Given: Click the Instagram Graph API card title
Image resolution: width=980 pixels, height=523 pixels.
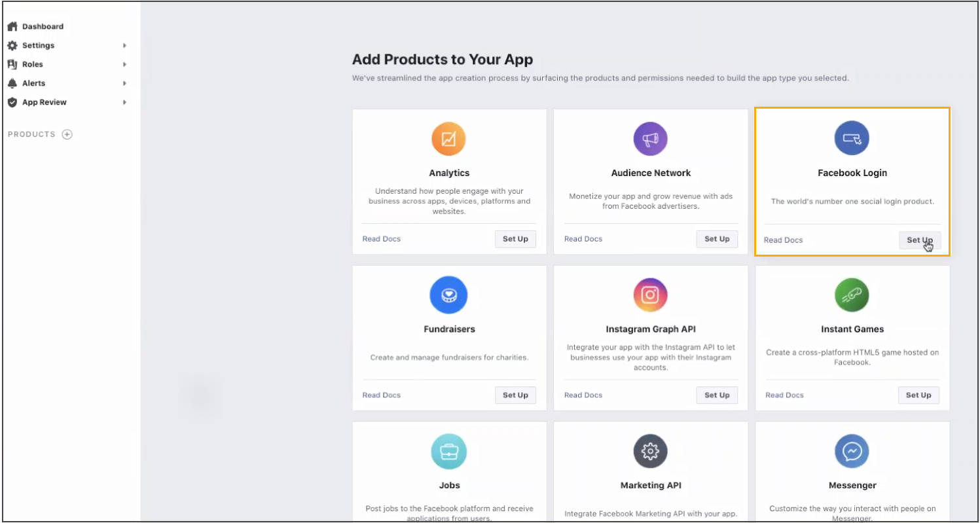Looking at the screenshot, I should pyautogui.click(x=651, y=329).
